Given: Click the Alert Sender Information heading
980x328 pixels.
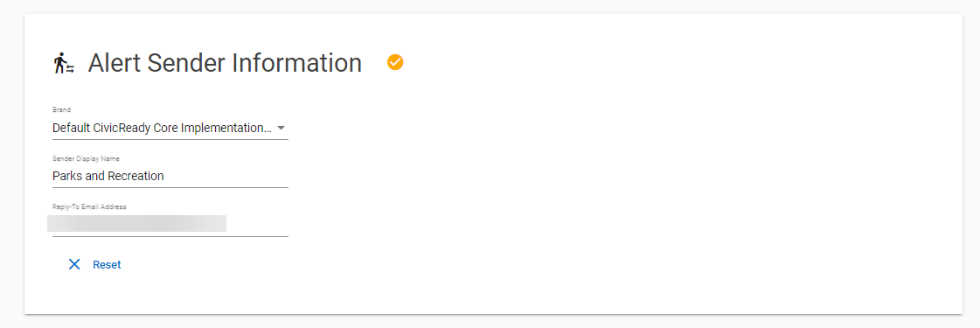Looking at the screenshot, I should tap(225, 63).
